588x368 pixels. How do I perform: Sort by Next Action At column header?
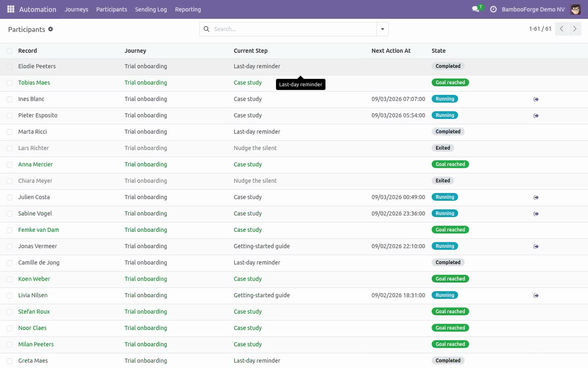(391, 51)
